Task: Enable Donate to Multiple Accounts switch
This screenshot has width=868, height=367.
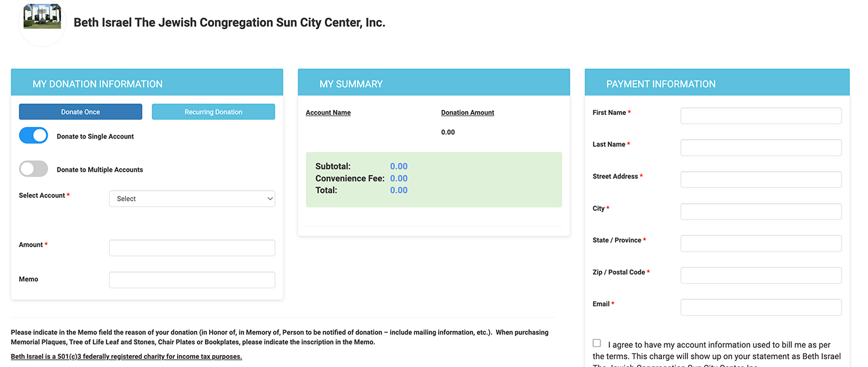Action: click(x=34, y=169)
